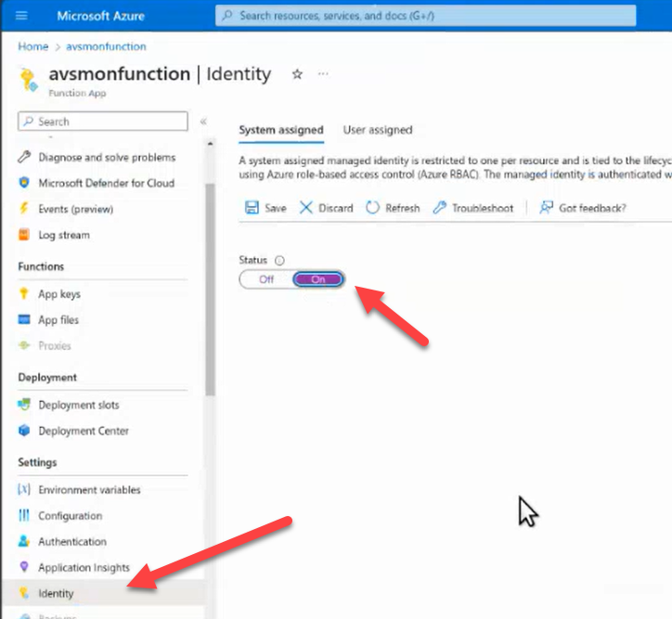This screenshot has height=619, width=672.
Task: Open Troubleshoot
Action: tap(473, 208)
